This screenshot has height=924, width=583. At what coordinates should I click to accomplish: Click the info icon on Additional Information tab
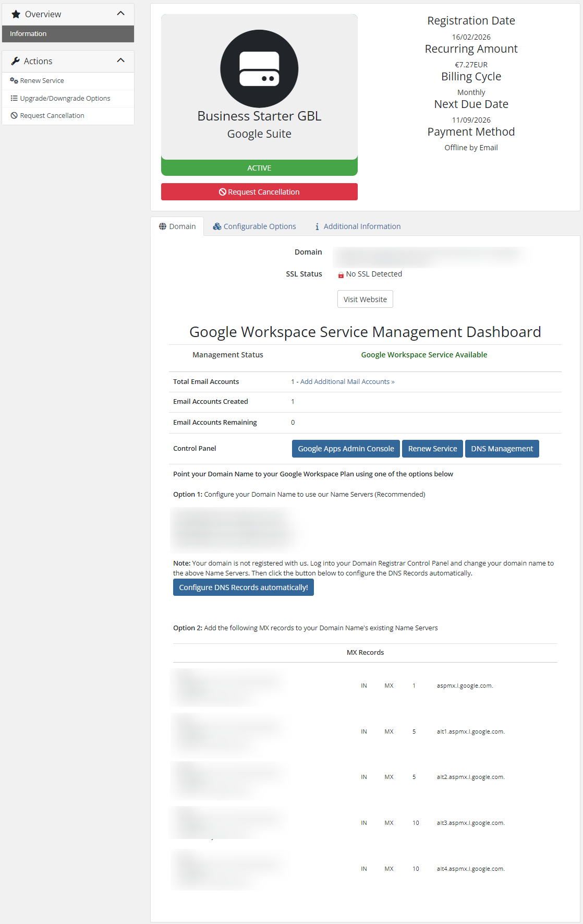[x=317, y=226]
